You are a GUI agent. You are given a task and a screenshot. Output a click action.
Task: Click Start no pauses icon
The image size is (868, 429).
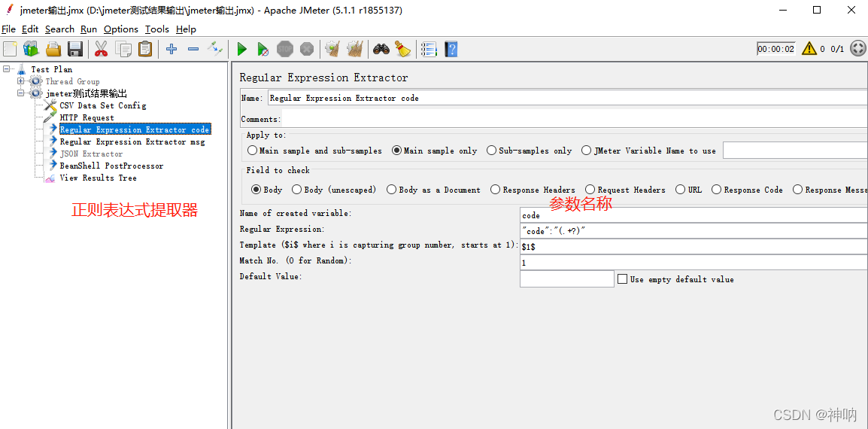(263, 50)
